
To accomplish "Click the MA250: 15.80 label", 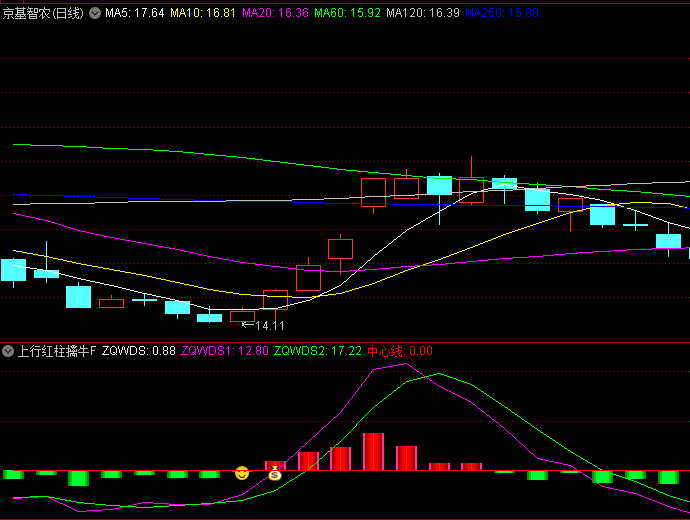I will point(502,13).
